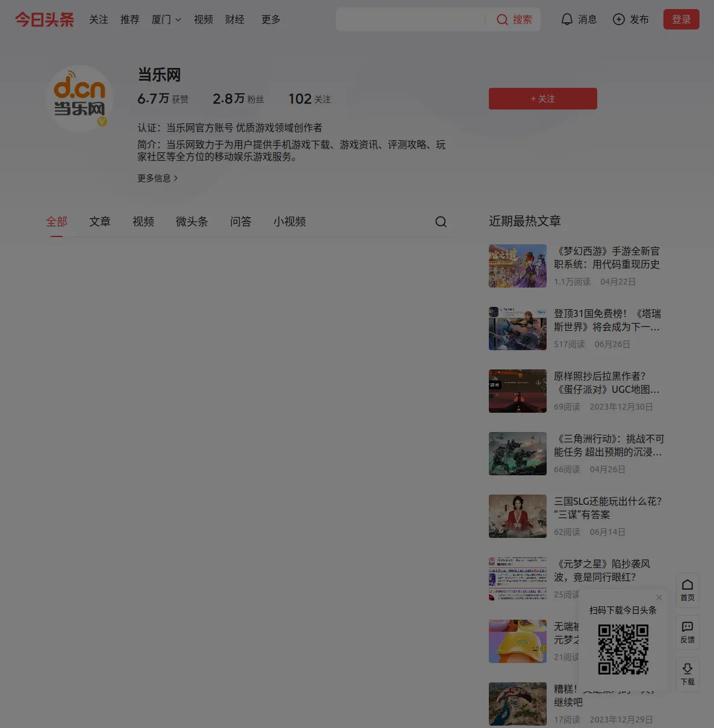714x728 pixels.
Task: Switch to the 文章 tab
Action: [100, 222]
